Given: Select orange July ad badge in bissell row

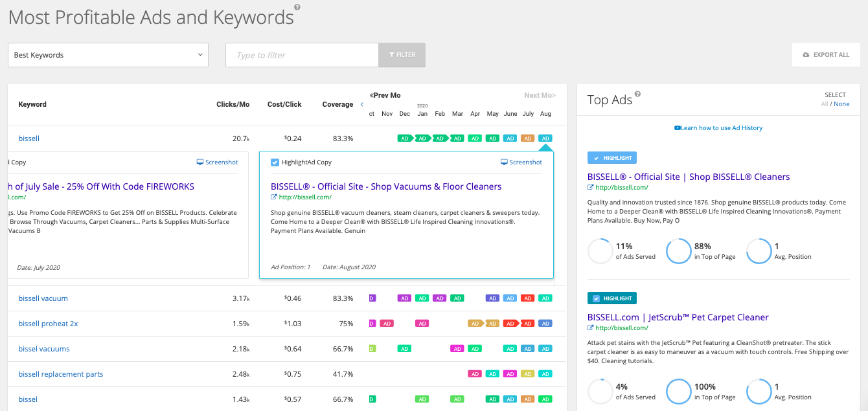Looking at the screenshot, I should pyautogui.click(x=528, y=139).
